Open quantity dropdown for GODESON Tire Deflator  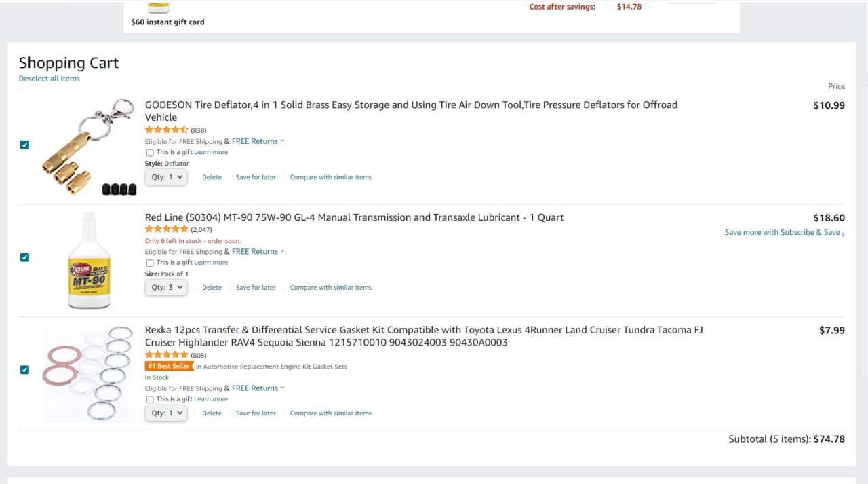click(x=166, y=177)
